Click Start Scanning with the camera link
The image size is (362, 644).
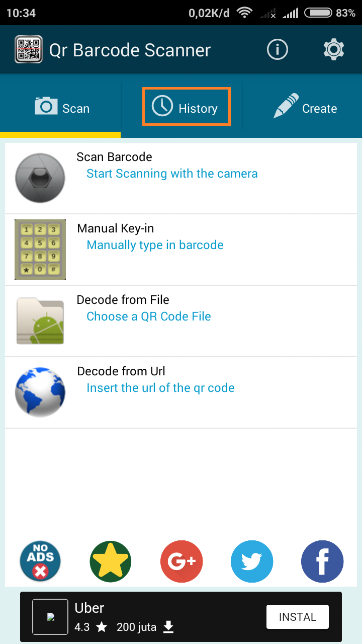(x=172, y=174)
